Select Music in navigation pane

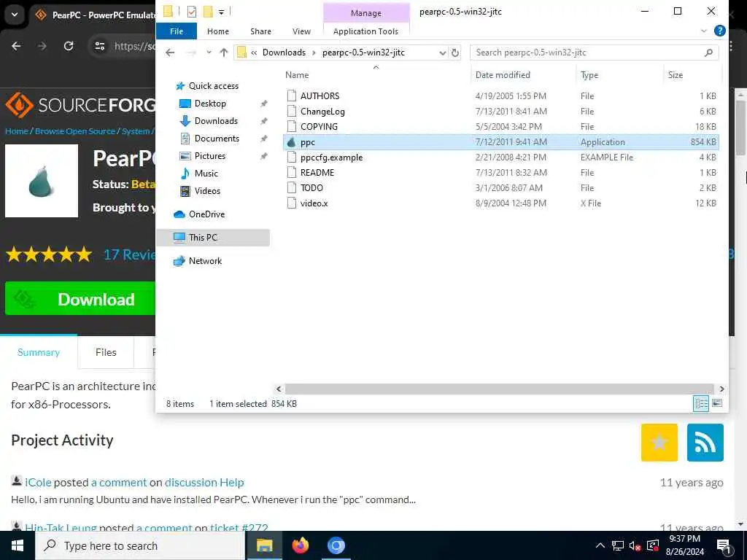206,174
